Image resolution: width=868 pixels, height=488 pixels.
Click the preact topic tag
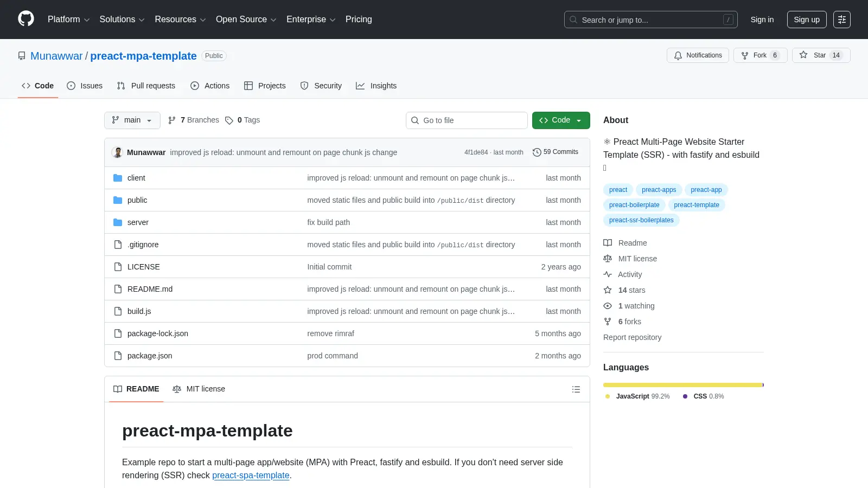(x=618, y=190)
